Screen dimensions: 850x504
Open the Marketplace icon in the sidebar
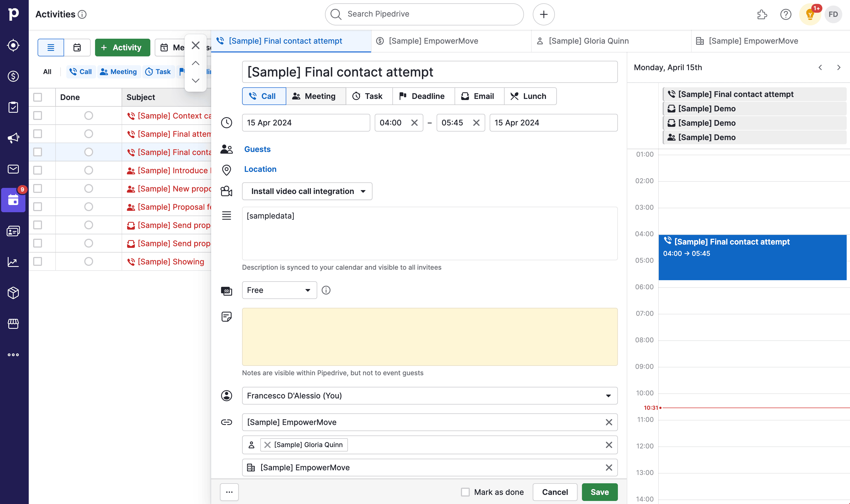(13, 324)
